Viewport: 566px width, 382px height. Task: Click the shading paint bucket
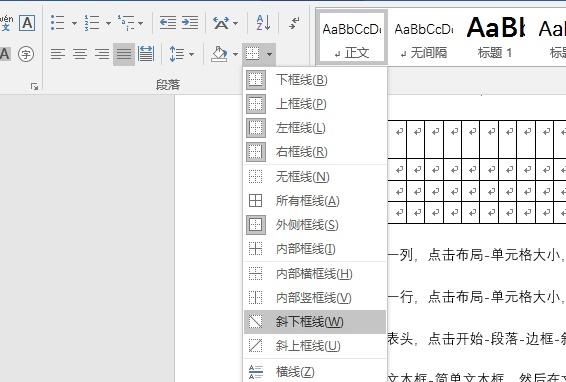click(219, 54)
